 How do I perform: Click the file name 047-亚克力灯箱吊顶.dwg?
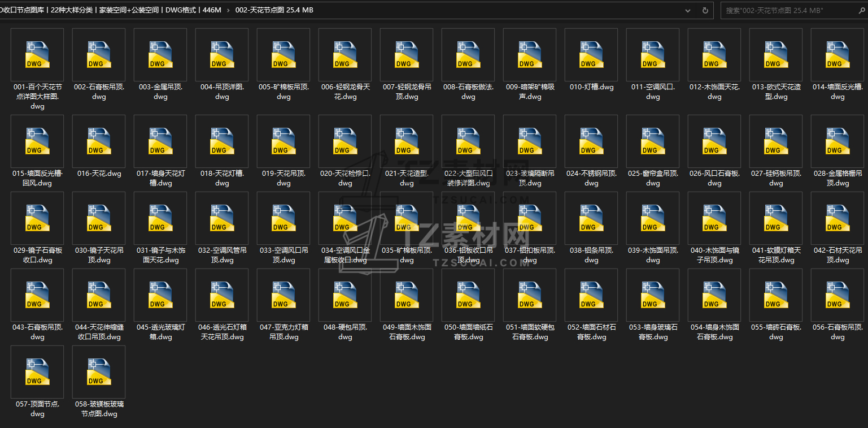[x=283, y=332]
